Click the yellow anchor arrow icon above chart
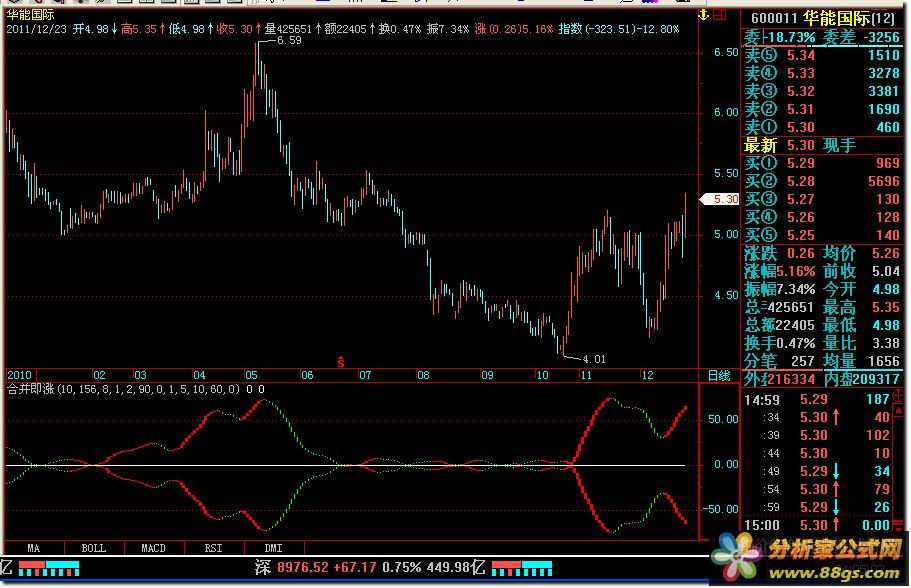The image size is (911, 588). point(704,15)
